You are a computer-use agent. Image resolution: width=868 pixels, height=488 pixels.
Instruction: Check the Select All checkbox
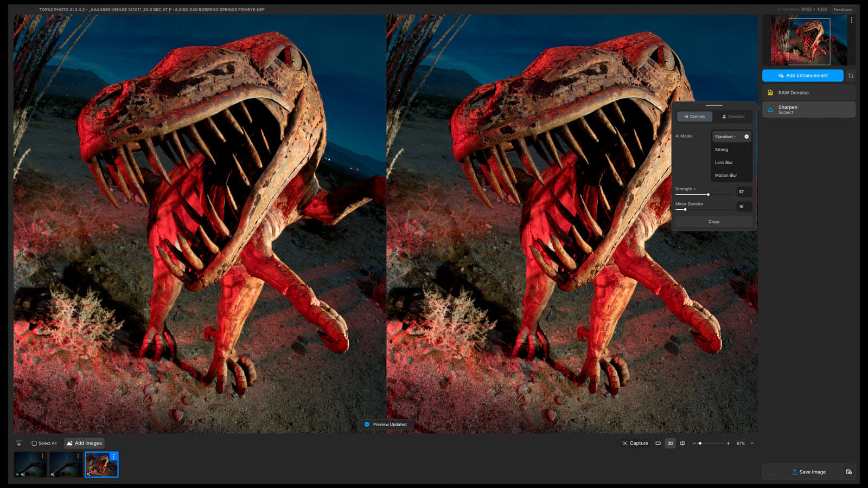click(34, 444)
